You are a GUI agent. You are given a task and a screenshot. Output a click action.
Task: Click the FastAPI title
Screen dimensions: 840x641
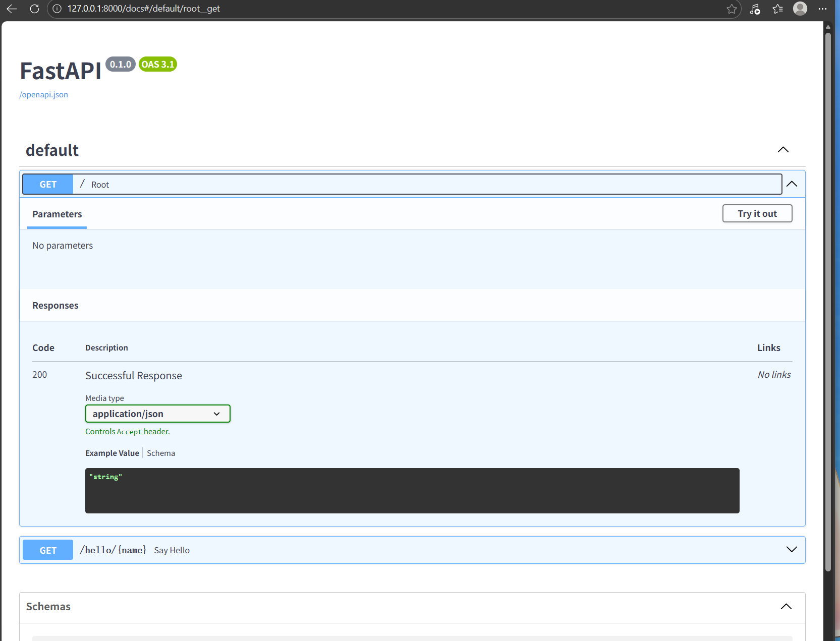61,71
